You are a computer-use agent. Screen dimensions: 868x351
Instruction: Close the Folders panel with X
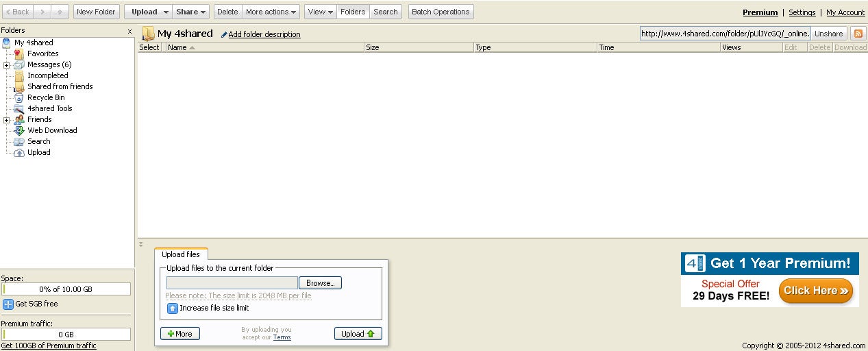(x=129, y=32)
